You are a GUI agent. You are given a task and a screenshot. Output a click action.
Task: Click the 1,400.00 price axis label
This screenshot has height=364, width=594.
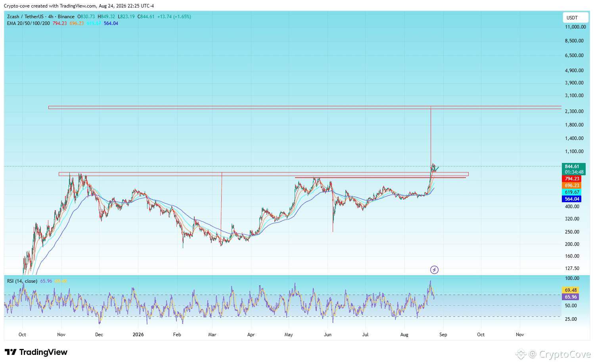pyautogui.click(x=574, y=138)
